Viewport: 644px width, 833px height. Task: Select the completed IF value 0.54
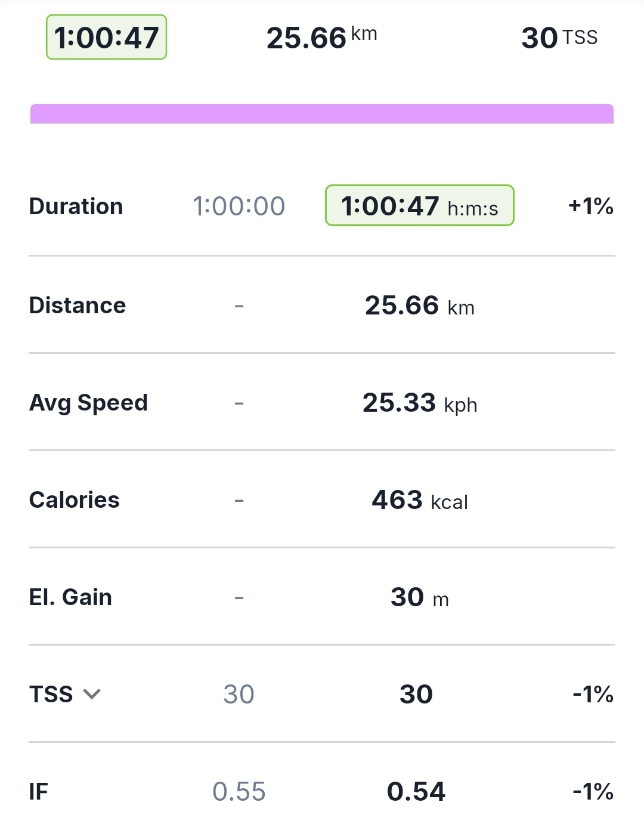click(x=416, y=792)
